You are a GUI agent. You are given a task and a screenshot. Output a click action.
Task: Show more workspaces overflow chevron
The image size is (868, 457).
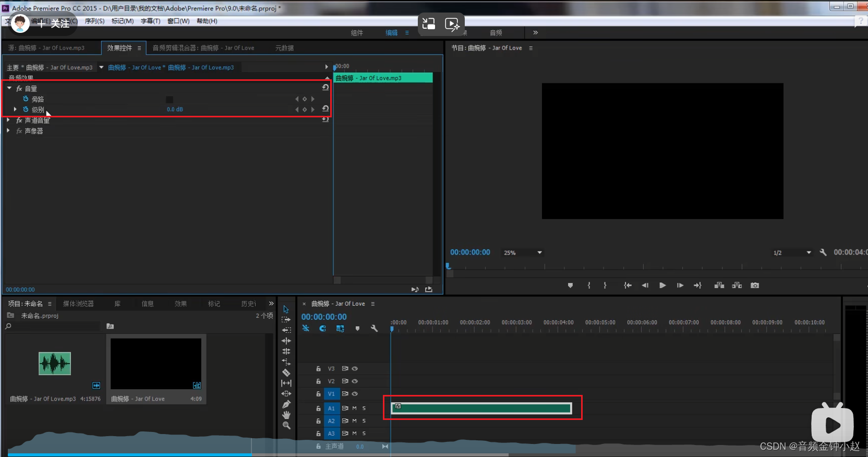tap(535, 32)
